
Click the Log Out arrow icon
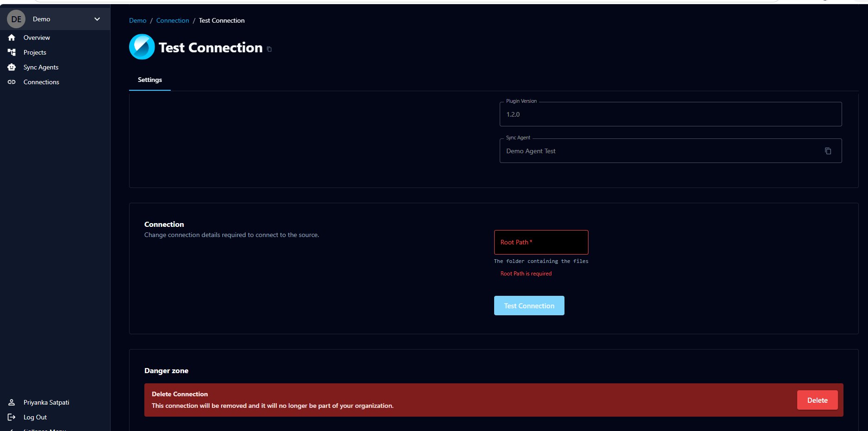tap(12, 417)
